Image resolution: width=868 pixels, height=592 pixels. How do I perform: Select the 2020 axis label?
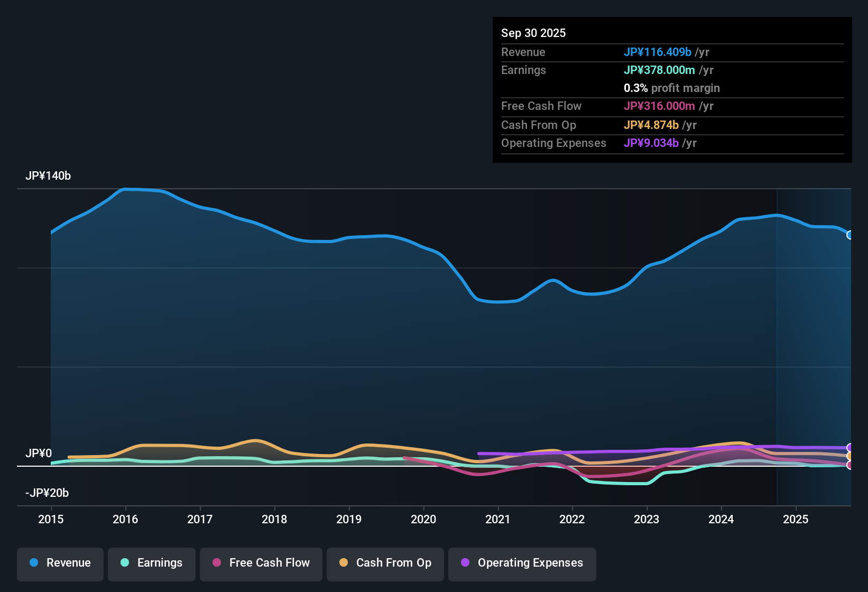click(x=423, y=520)
